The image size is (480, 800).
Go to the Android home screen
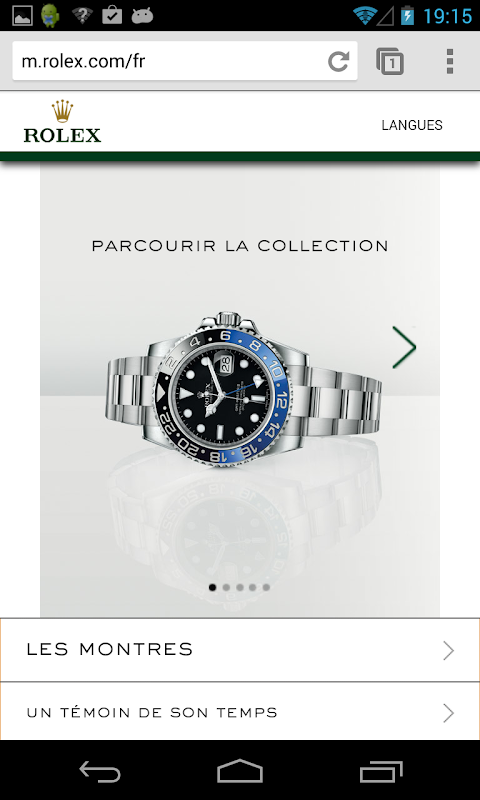240,770
